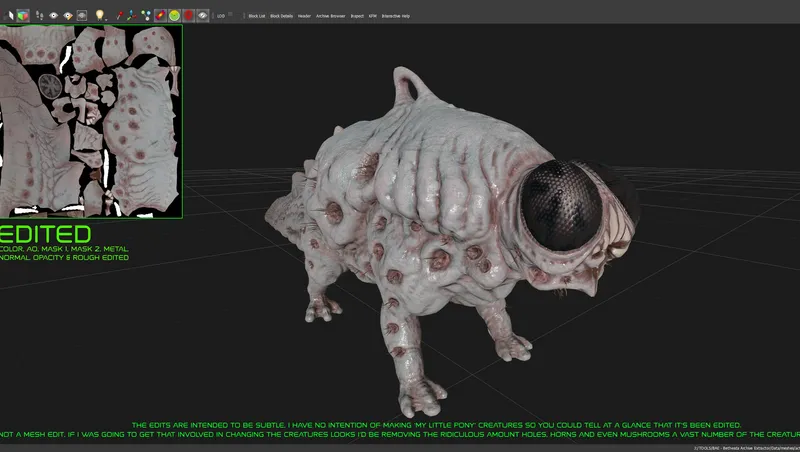Open the Block Details panel
Screen dimensions: 800x452
click(282, 16)
